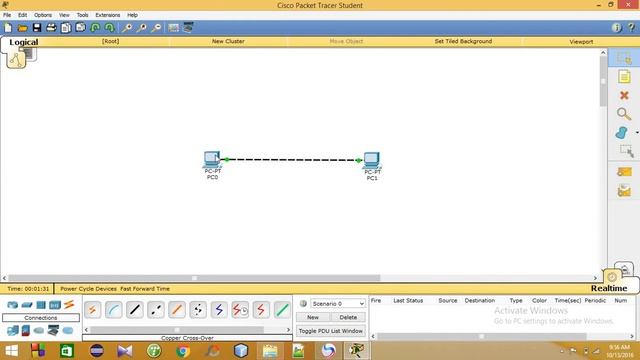Click Toggle PDU List Window button
Image resolution: width=640 pixels, height=360 pixels.
pos(331,331)
